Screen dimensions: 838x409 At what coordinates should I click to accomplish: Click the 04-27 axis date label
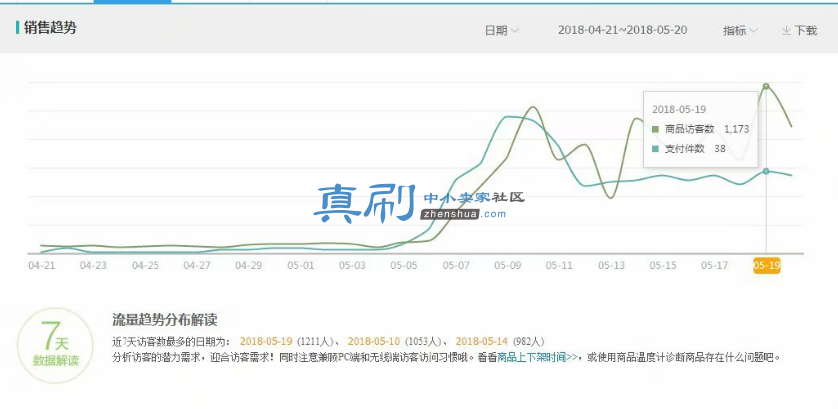197,265
